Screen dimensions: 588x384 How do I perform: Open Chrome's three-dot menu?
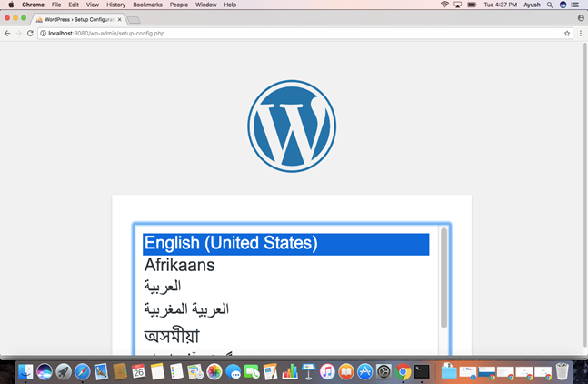[581, 34]
